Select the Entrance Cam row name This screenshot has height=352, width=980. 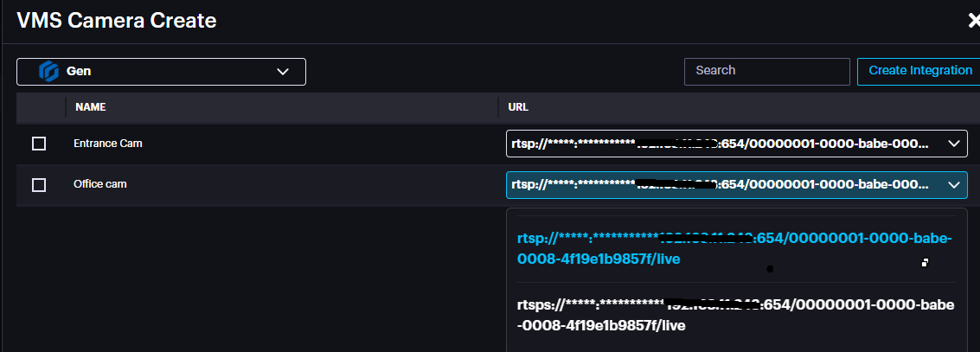point(108,144)
